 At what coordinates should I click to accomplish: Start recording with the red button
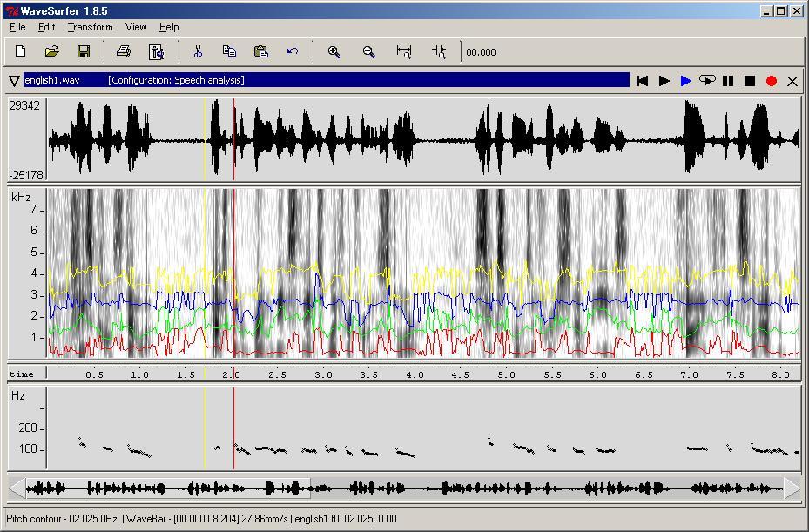pyautogui.click(x=771, y=81)
